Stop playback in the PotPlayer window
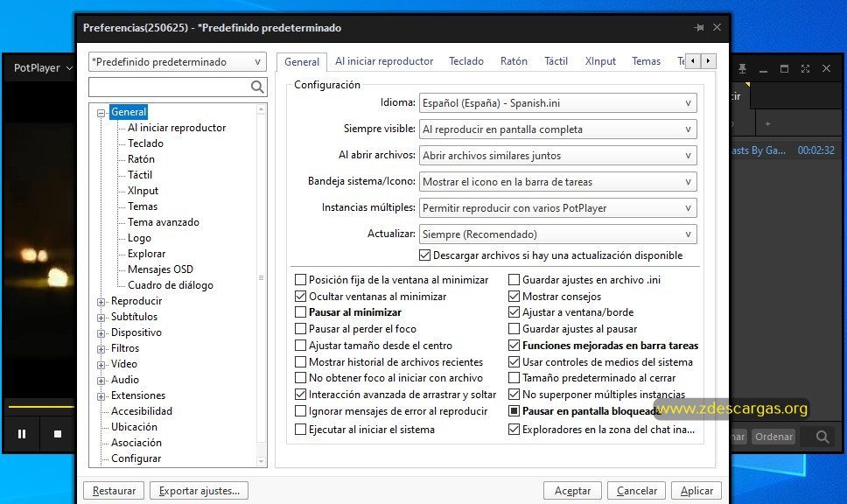Screen dimensions: 847x504 pyautogui.click(x=58, y=434)
